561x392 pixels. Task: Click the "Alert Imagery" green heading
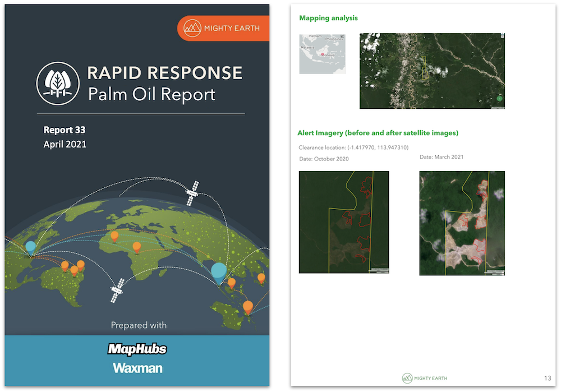point(378,133)
